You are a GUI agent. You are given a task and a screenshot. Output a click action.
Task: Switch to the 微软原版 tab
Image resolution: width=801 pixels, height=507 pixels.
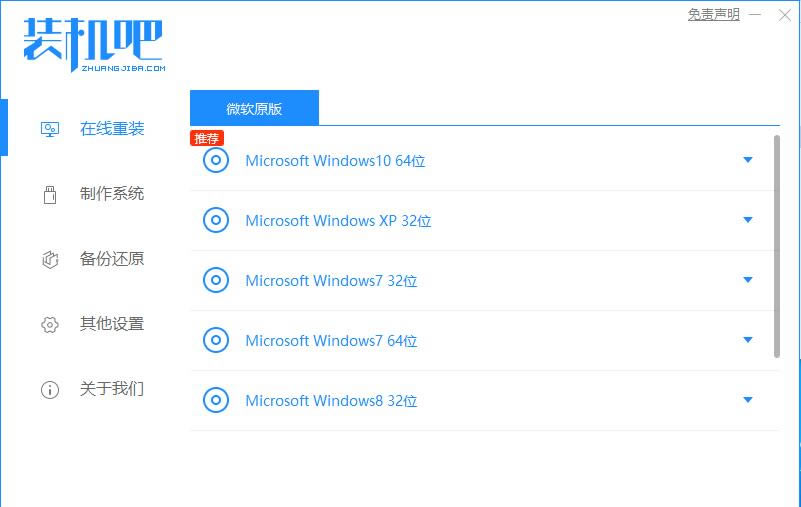(x=254, y=108)
